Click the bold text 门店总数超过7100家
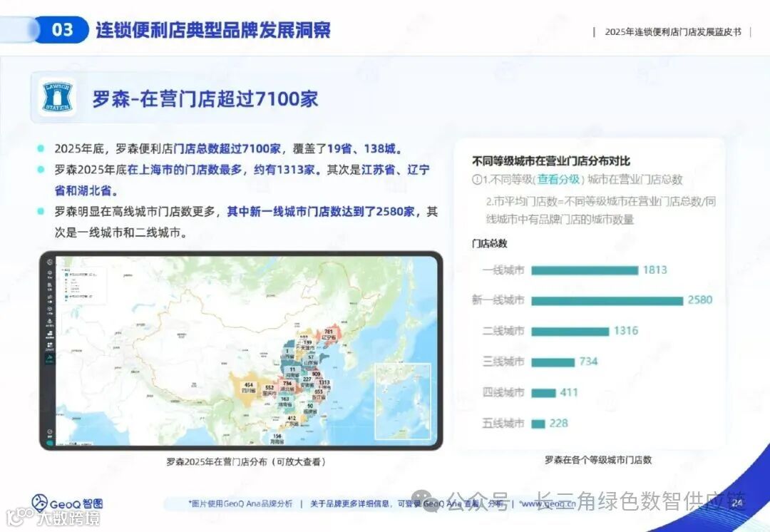The image size is (770, 532). pyautogui.click(x=227, y=148)
